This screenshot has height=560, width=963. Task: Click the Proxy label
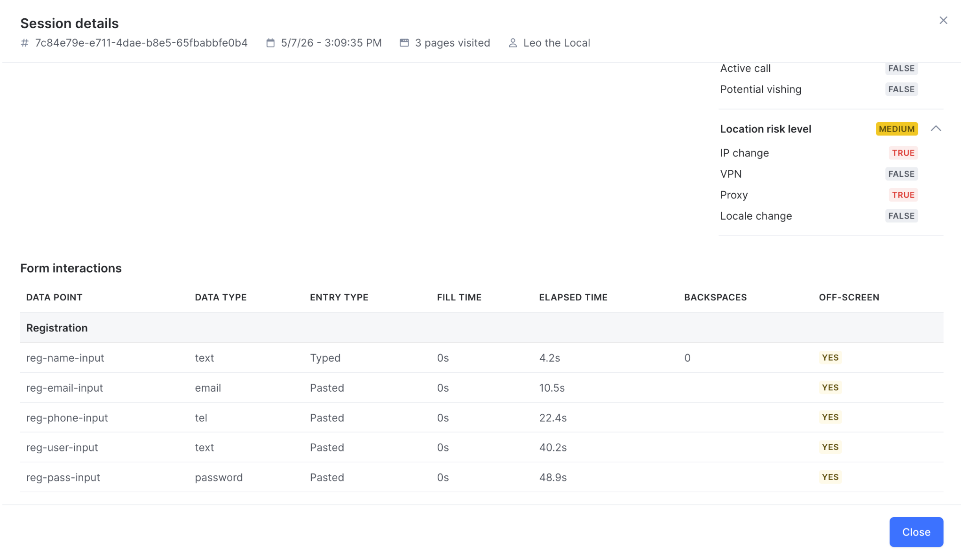[734, 195]
